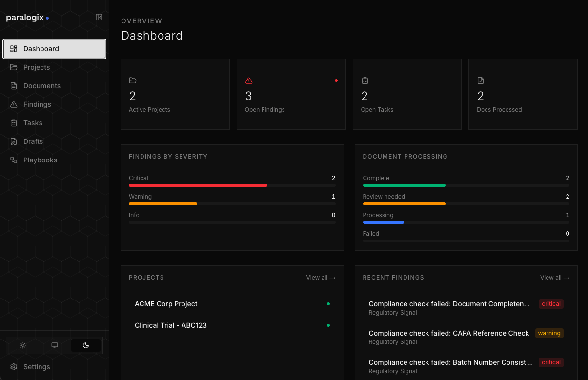This screenshot has height=380, width=588.
Task: Open the Open Findings stat card
Action: pyautogui.click(x=291, y=94)
